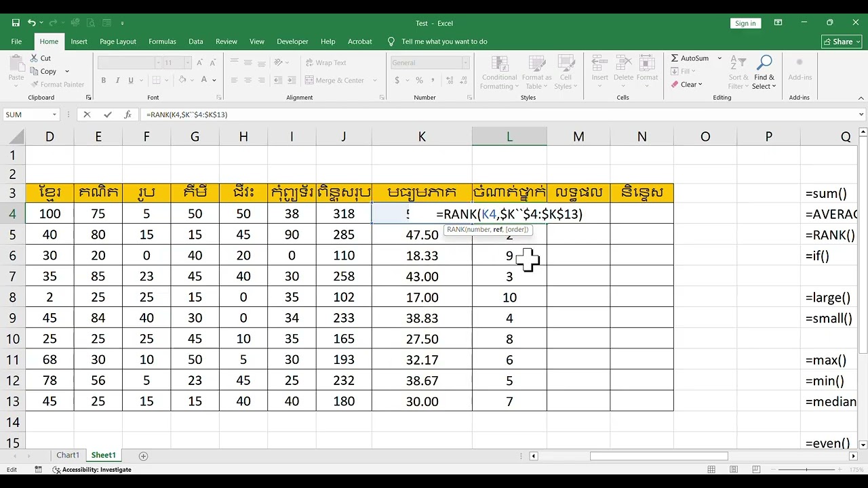Open the File tab
The height and width of the screenshot is (488, 868).
click(16, 41)
